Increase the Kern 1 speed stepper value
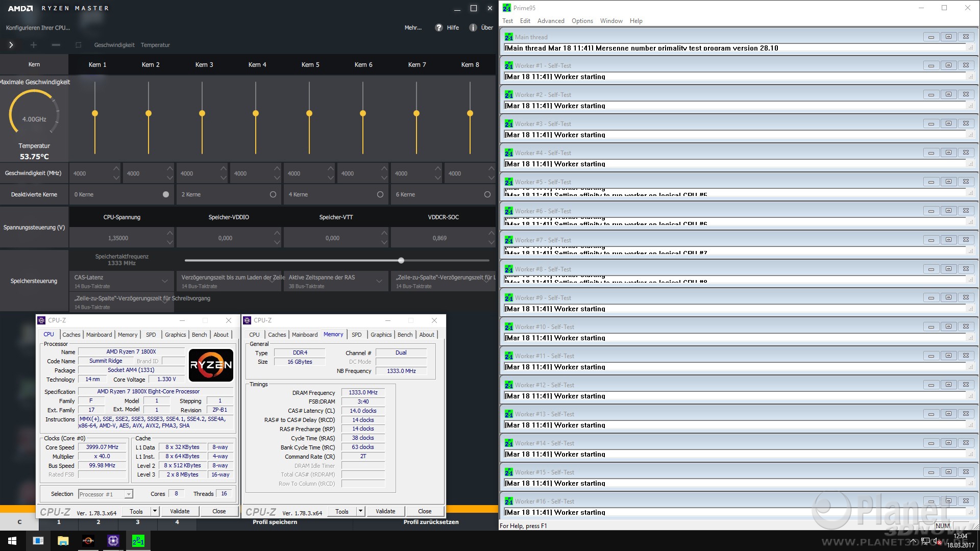 [116, 168]
